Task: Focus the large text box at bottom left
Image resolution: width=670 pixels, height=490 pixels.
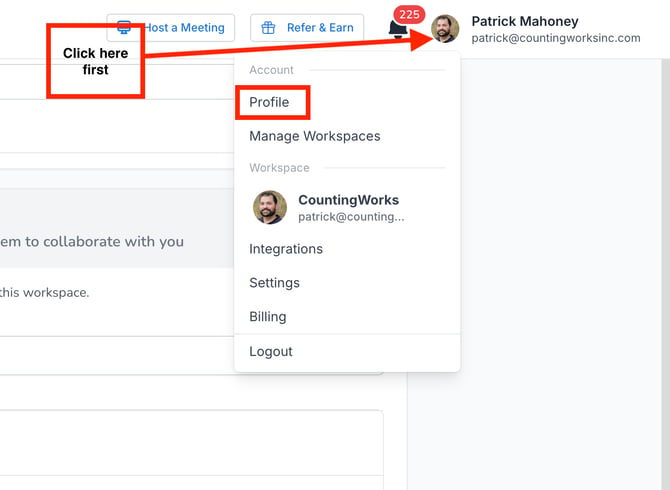Action: pyautogui.click(x=190, y=445)
